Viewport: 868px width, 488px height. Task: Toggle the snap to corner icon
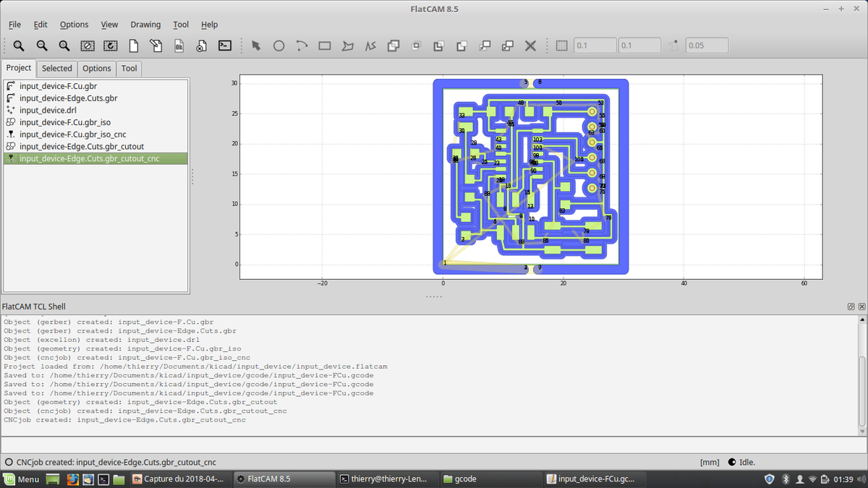(x=674, y=46)
